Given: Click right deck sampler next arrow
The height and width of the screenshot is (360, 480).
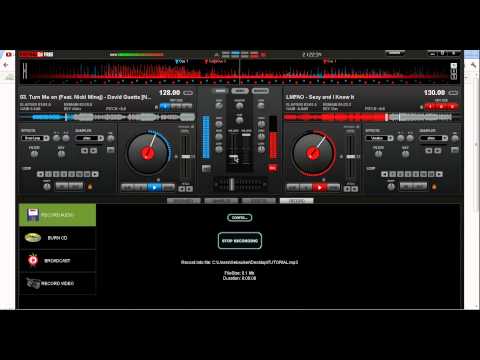Looking at the screenshot, I should 438,151.
